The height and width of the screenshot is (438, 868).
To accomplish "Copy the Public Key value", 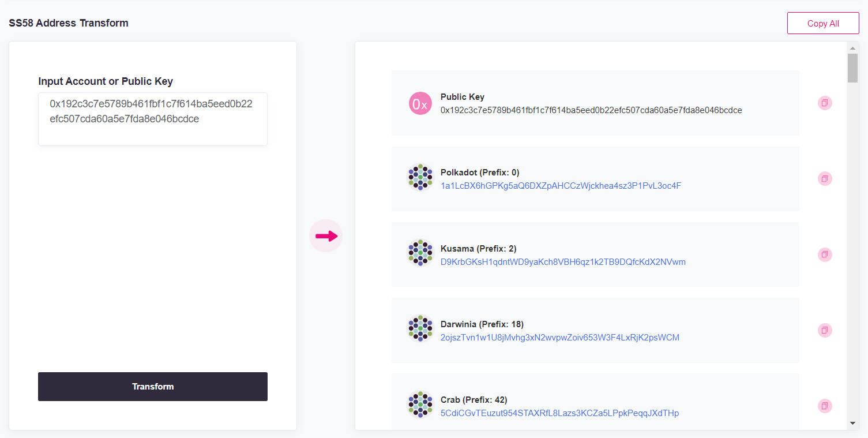I will 825,103.
